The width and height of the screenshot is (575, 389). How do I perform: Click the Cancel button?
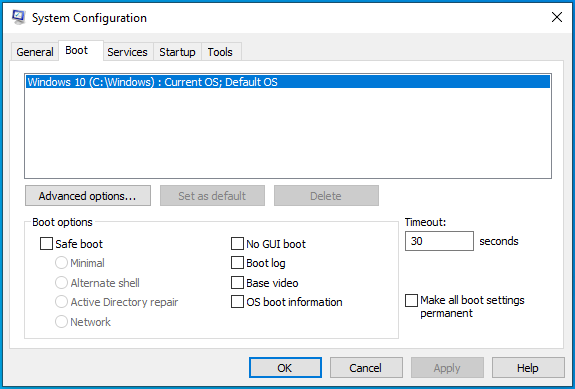[366, 368]
